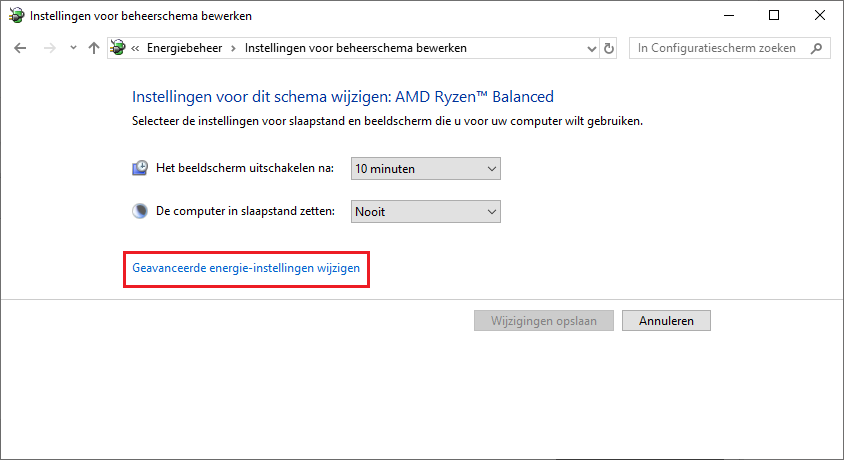Image resolution: width=844 pixels, height=460 pixels.
Task: Click the power plan icon in address bar
Action: pos(118,48)
